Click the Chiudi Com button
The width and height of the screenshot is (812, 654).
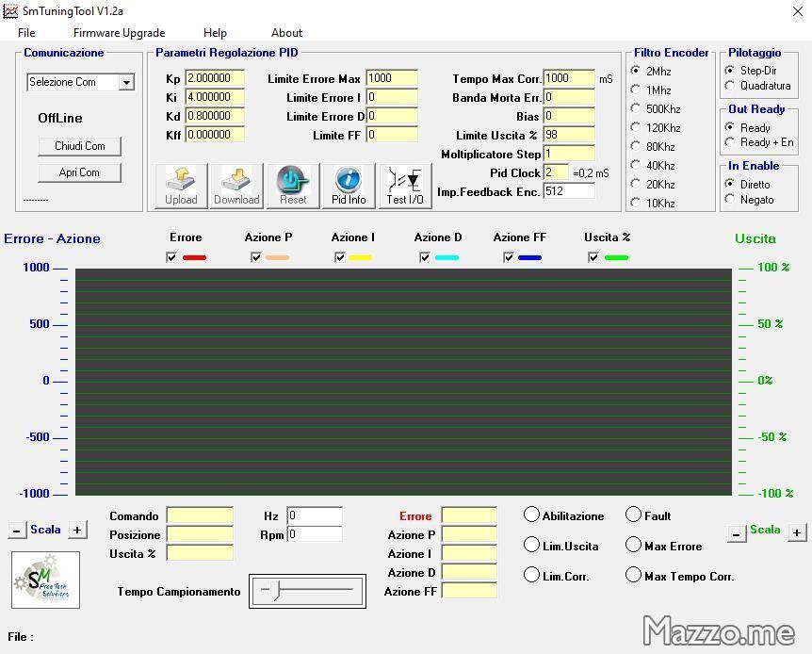[x=80, y=146]
